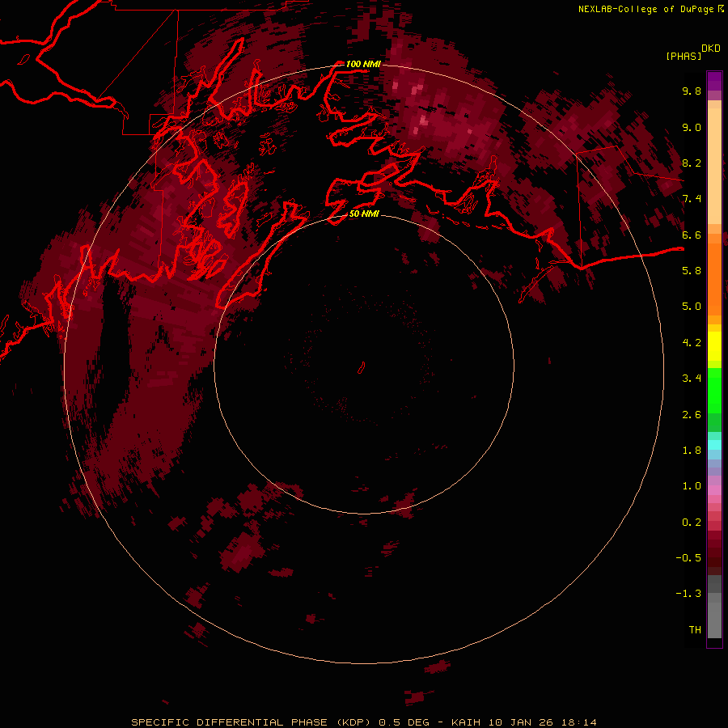Viewport: 728px width, 728px height.
Task: Click the 1.0 legend value
Action: 692,486
